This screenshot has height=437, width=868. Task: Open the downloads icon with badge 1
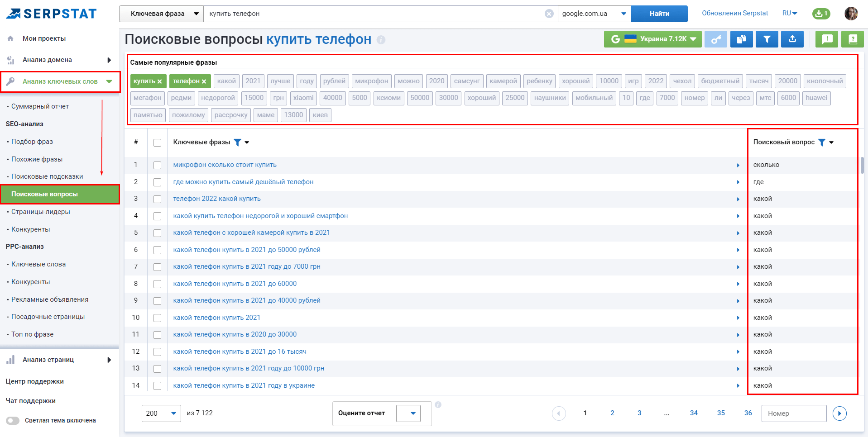pyautogui.click(x=821, y=14)
